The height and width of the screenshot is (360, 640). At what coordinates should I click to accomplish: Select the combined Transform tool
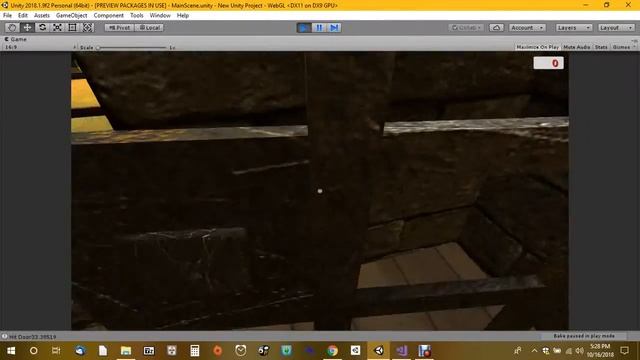87,27
